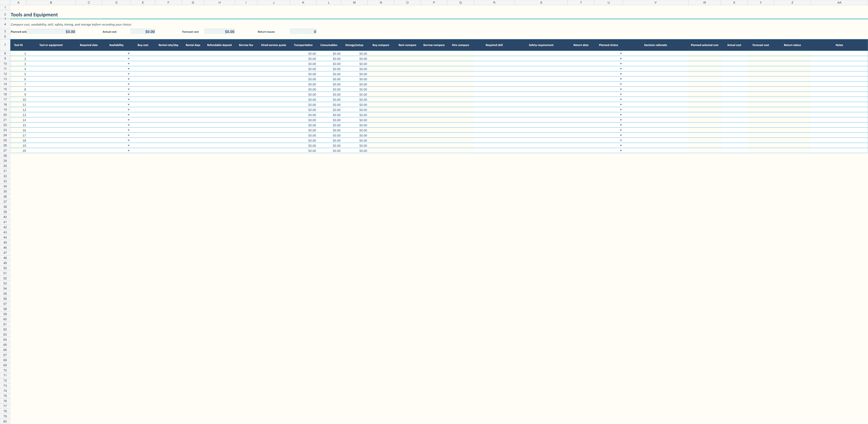Select the Refundable deposit header

[x=219, y=45]
